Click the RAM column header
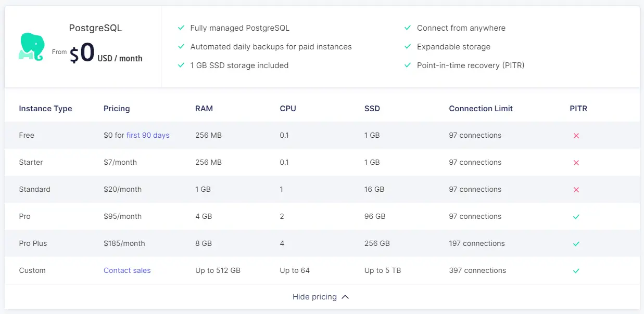The width and height of the screenshot is (644, 314). [204, 109]
